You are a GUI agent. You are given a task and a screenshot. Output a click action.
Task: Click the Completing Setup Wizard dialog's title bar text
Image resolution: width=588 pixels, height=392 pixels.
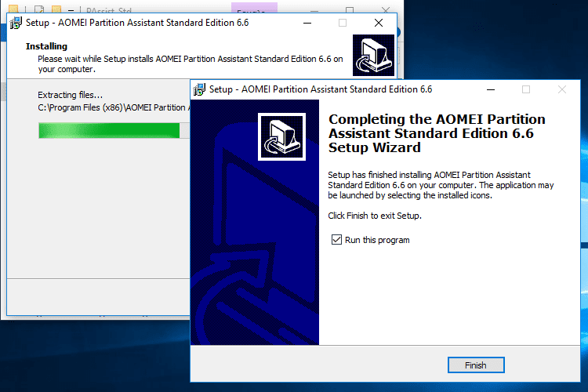click(x=321, y=89)
